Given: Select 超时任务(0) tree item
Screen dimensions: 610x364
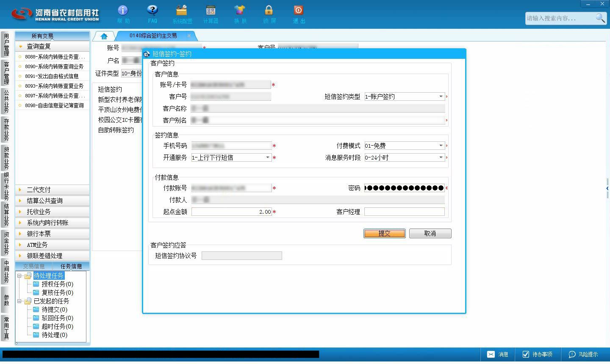Looking at the screenshot, I should click(57, 326).
